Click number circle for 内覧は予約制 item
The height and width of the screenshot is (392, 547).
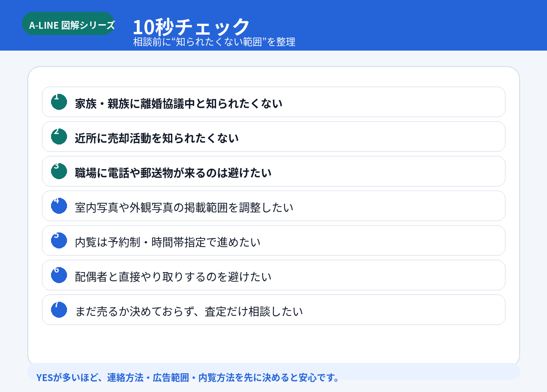pyautogui.click(x=59, y=241)
